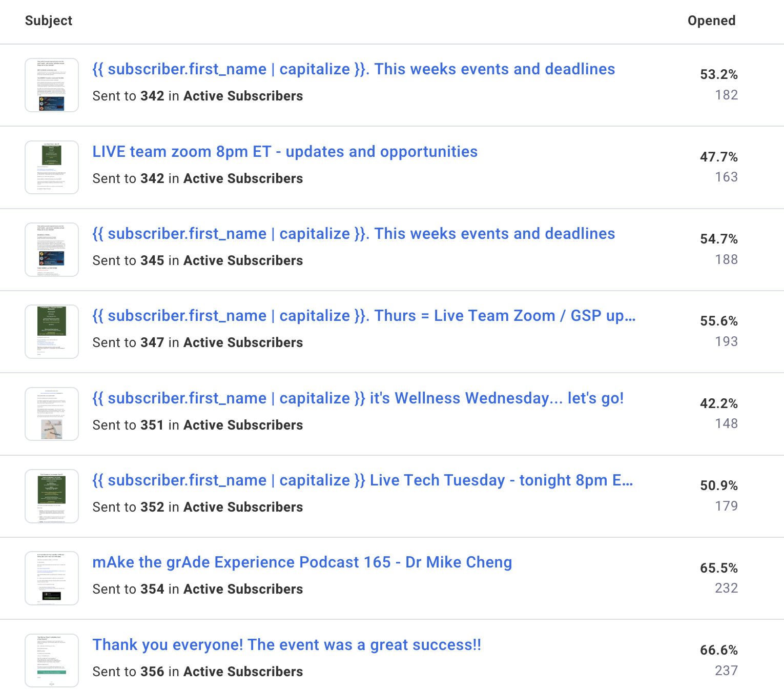The height and width of the screenshot is (690, 784).
Task: Click the Live Tech Tuesday email thumbnail
Action: (x=51, y=496)
